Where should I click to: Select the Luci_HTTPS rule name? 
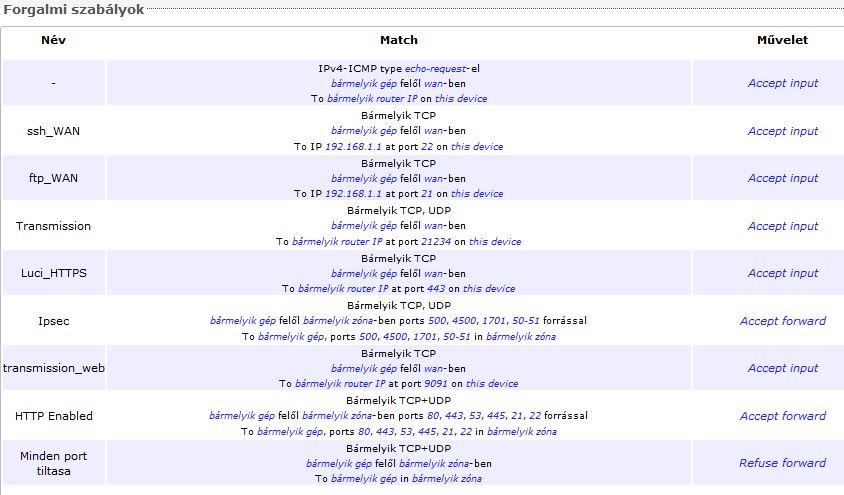[53, 273]
